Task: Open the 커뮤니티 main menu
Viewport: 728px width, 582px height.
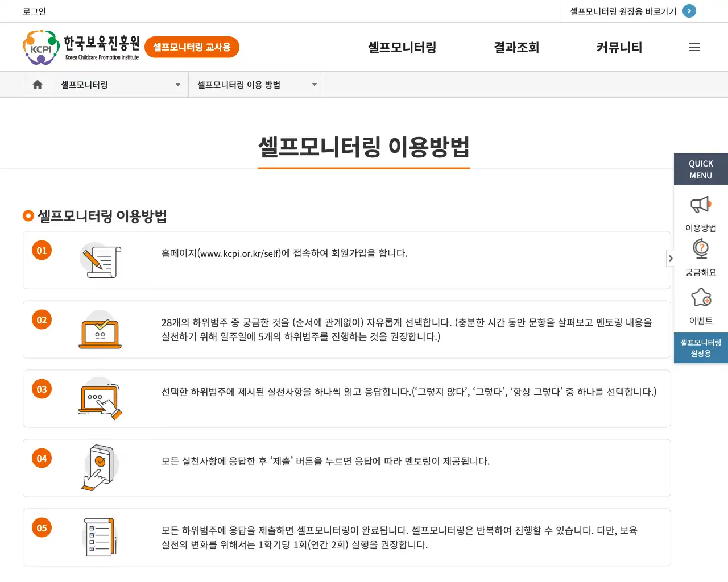Action: click(619, 48)
